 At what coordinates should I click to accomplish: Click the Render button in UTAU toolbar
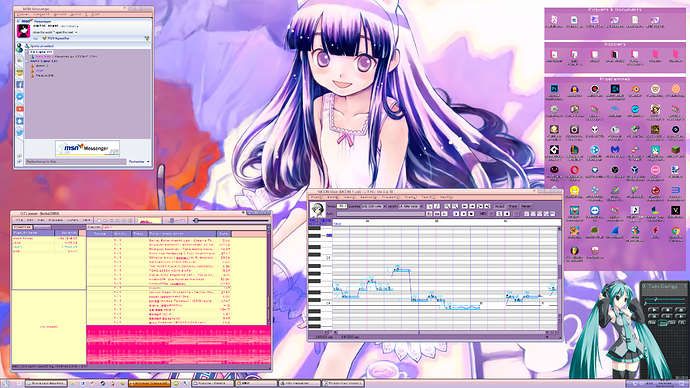pos(526,206)
